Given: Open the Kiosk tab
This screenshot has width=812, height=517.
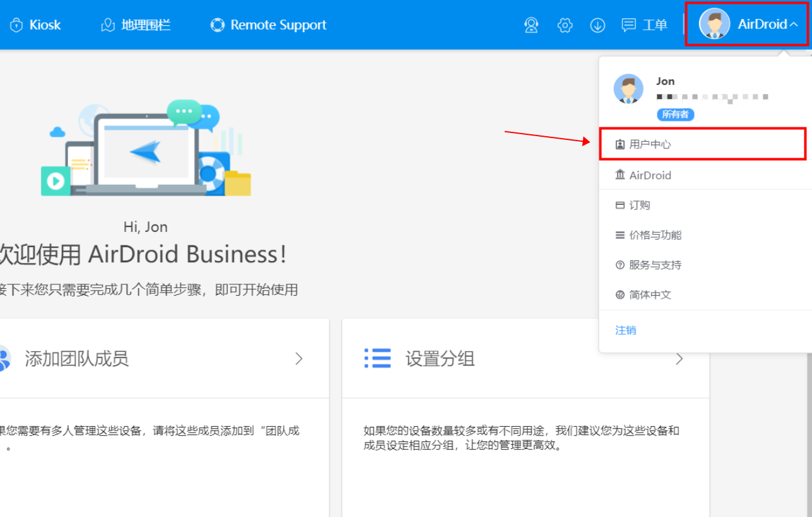Looking at the screenshot, I should tap(35, 25).
